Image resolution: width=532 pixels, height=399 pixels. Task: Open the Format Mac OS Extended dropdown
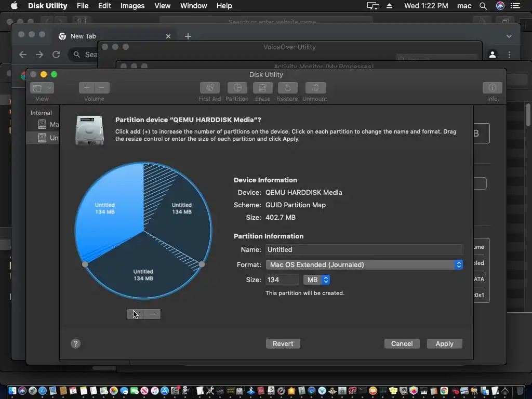click(364, 264)
